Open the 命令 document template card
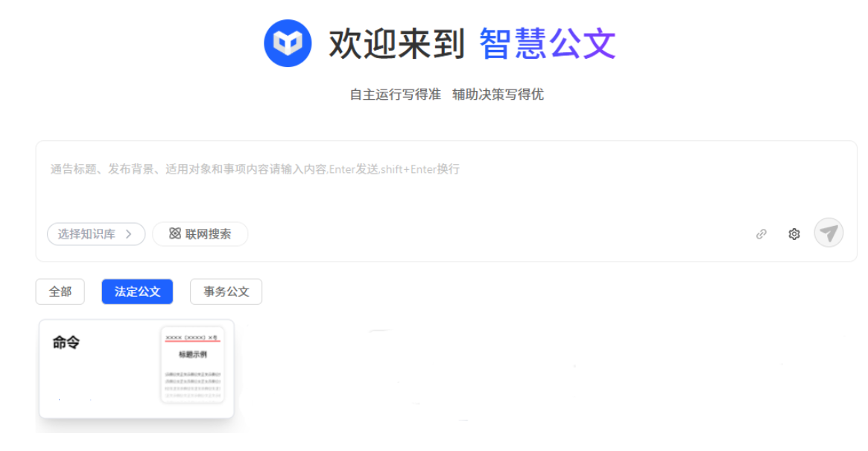 pos(136,368)
